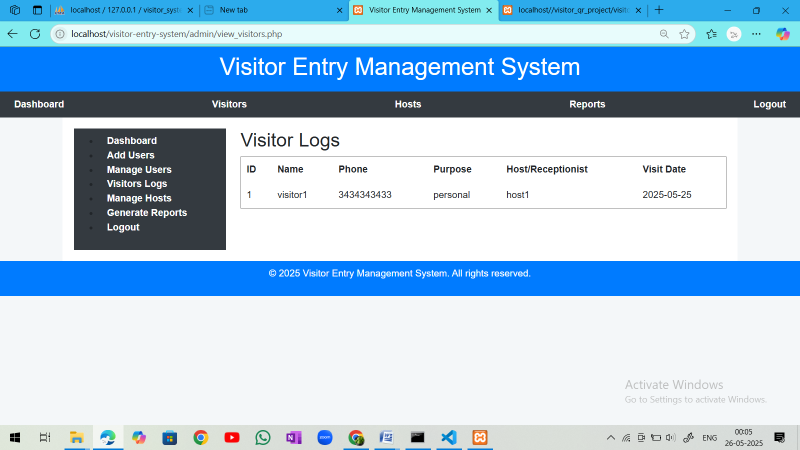The image size is (800, 450).
Task: Open Task View on taskbar
Action: (x=45, y=438)
